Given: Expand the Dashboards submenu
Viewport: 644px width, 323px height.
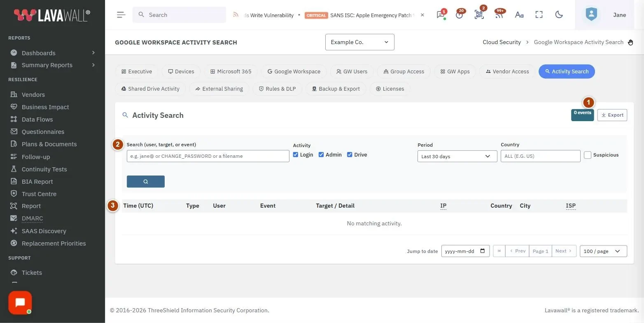Looking at the screenshot, I should [x=53, y=53].
